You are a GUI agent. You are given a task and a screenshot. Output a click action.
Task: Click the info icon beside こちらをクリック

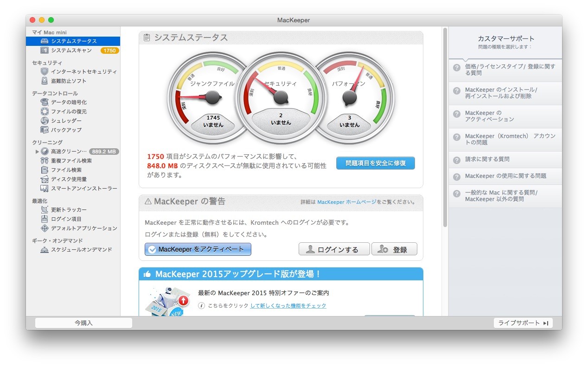202,306
